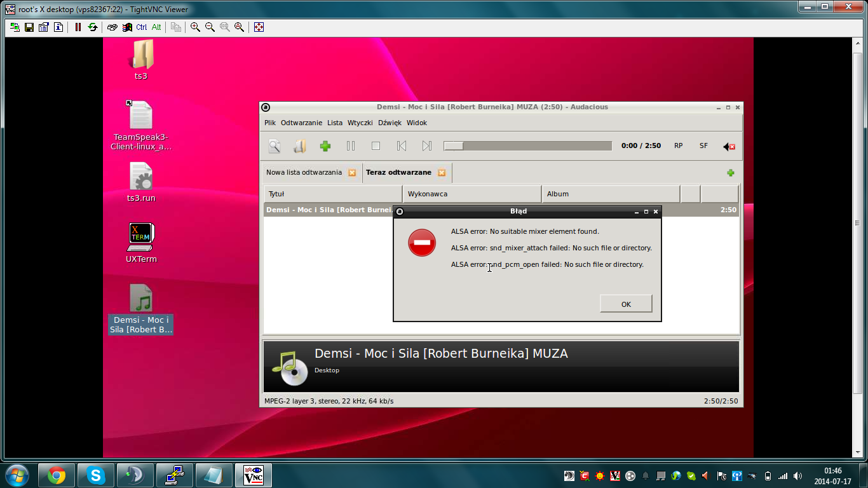Zoom in using the TightVNC toolbar

[x=195, y=27]
